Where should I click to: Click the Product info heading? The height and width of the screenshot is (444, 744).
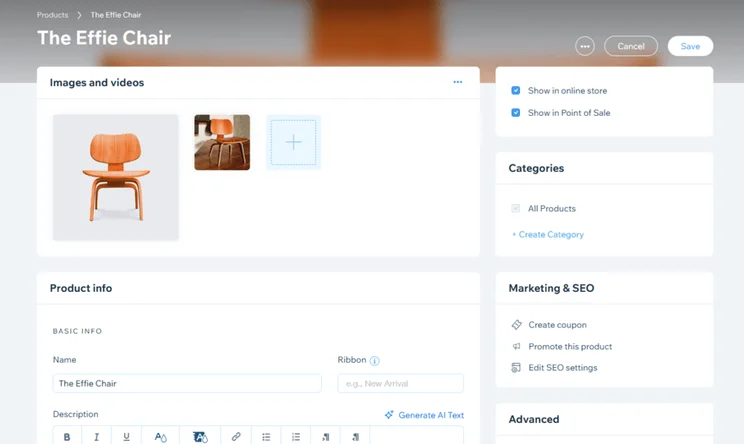(81, 288)
